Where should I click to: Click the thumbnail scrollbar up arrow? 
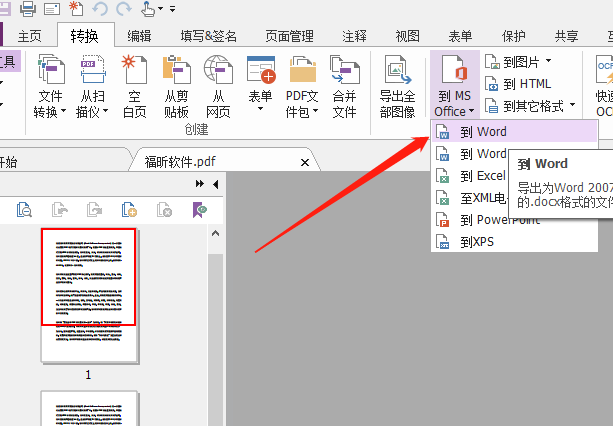point(215,234)
